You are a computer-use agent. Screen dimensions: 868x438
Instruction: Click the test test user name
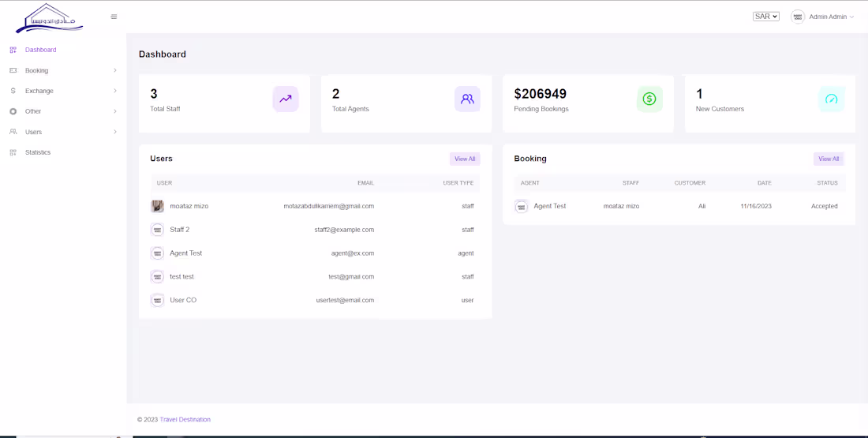coord(182,277)
